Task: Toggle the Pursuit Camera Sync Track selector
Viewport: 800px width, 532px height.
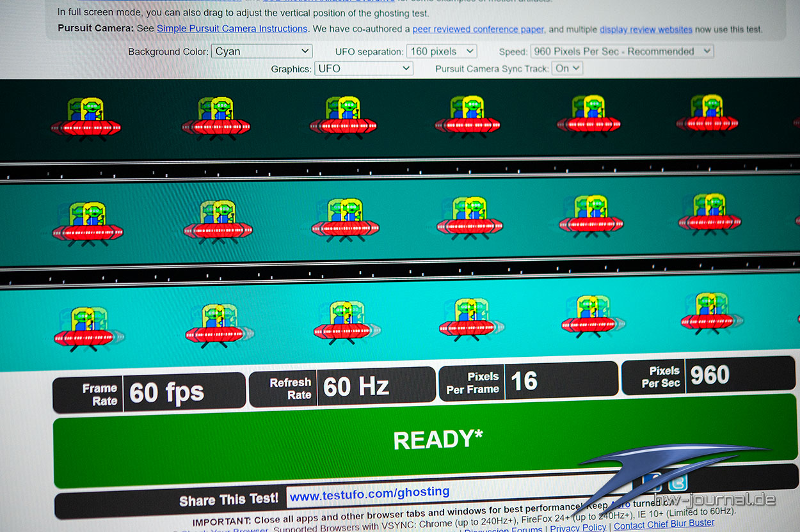Action: pyautogui.click(x=566, y=68)
